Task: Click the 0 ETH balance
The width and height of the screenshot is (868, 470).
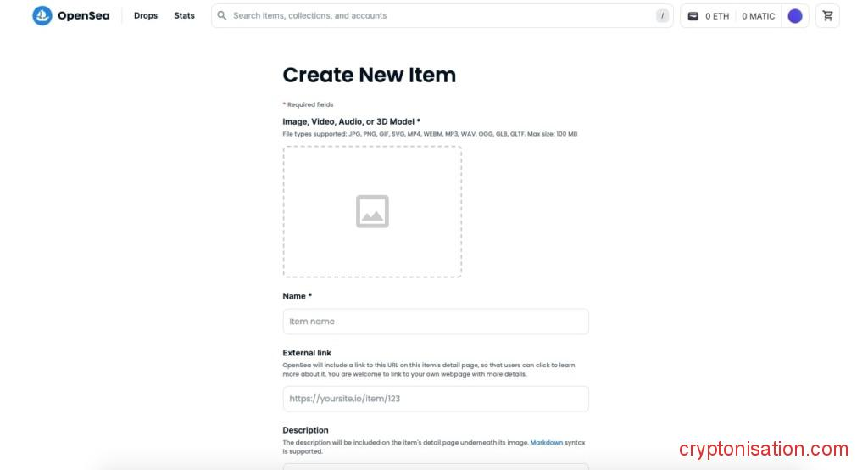Action: (x=717, y=16)
